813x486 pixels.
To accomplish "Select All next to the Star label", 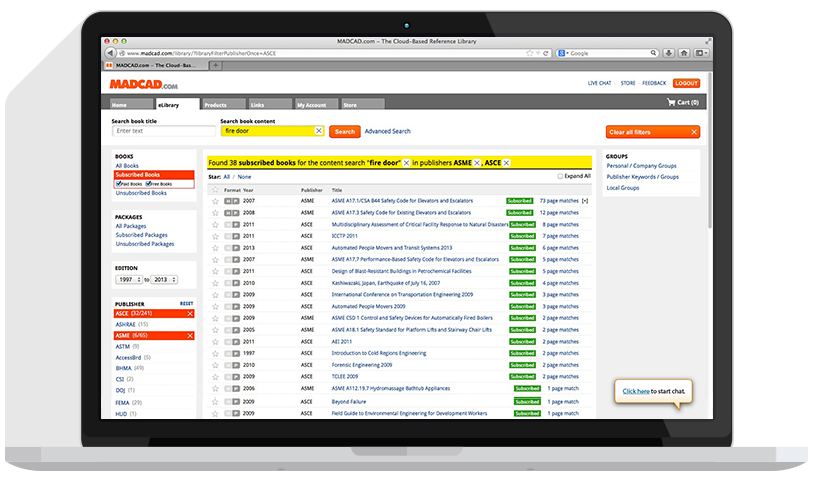I will pos(226,177).
